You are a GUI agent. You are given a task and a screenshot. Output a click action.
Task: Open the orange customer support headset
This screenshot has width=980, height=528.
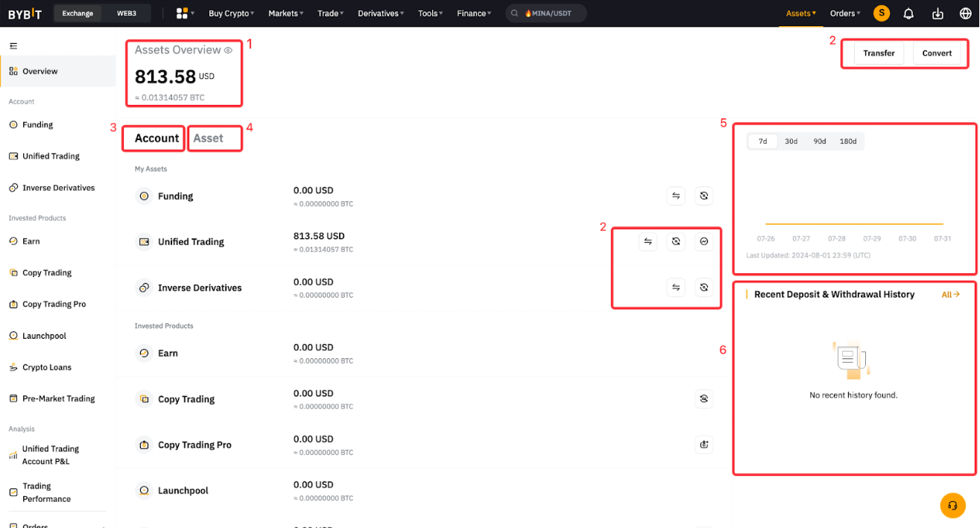click(x=952, y=506)
